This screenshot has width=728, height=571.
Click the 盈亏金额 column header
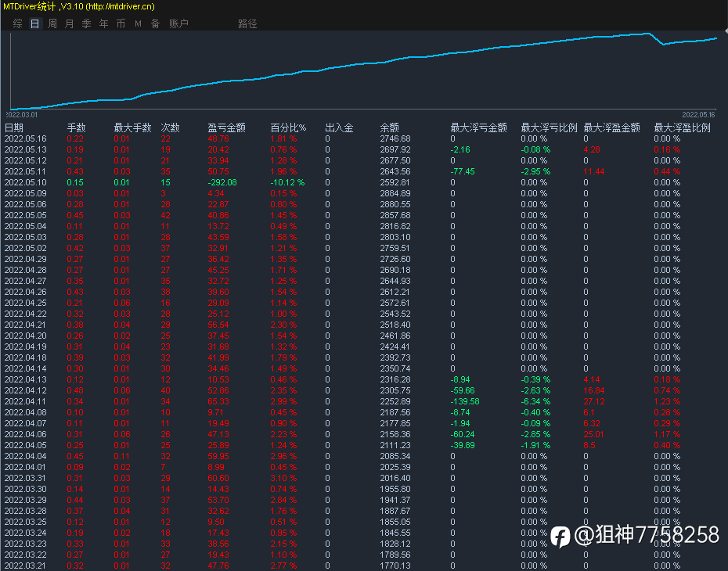pyautogui.click(x=226, y=127)
